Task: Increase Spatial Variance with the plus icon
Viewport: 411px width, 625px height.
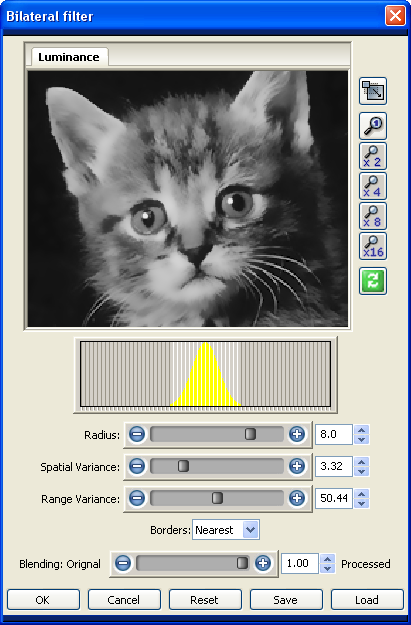Action: coord(297,466)
